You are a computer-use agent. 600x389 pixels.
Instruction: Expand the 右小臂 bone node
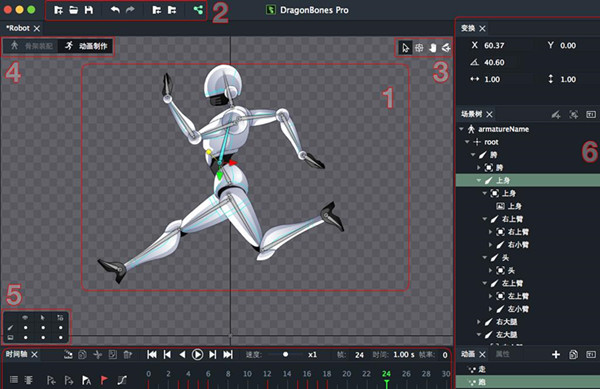(490, 244)
